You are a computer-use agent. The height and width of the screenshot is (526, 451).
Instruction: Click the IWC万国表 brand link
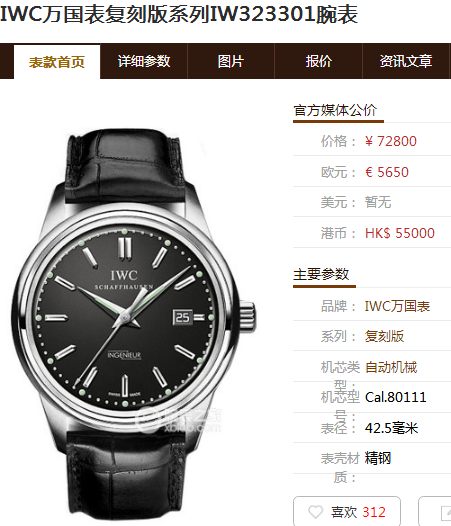click(397, 306)
